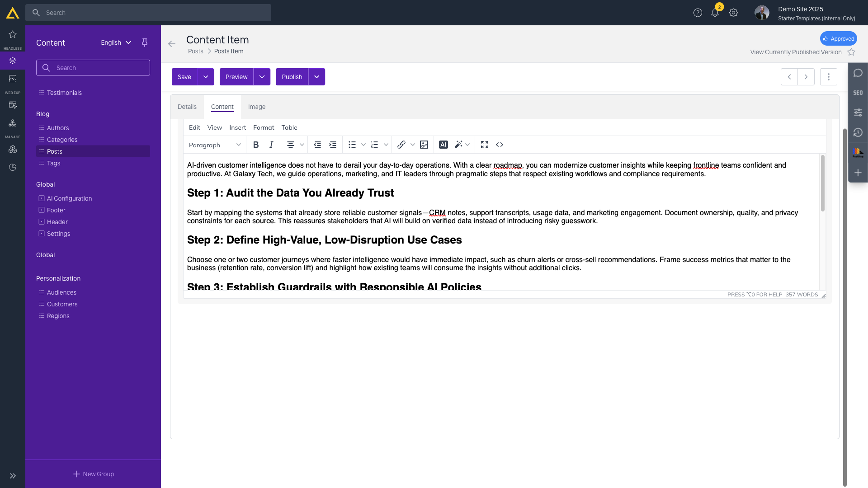Open the editor Edit menu
This screenshot has width=868, height=488.
click(194, 127)
